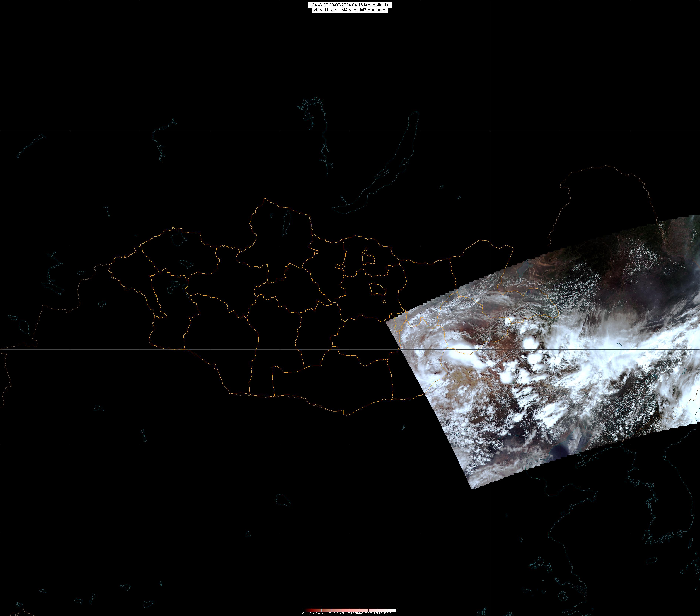Click the small rectangular enclave in central Mongolia
Image resolution: width=700 pixels, height=616 pixels.
coord(340,266)
